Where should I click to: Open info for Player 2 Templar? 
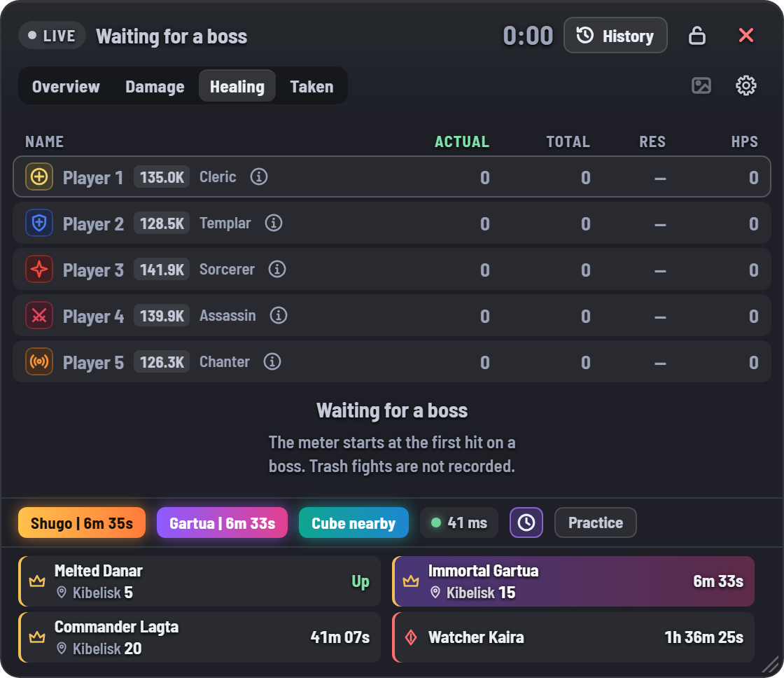pos(274,223)
